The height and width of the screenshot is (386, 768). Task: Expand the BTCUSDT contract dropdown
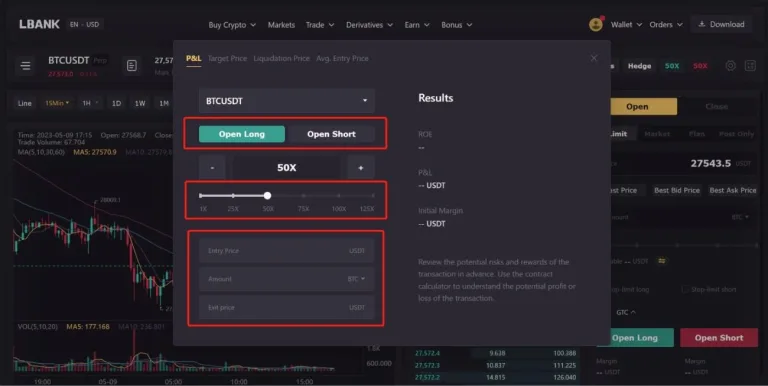287,101
